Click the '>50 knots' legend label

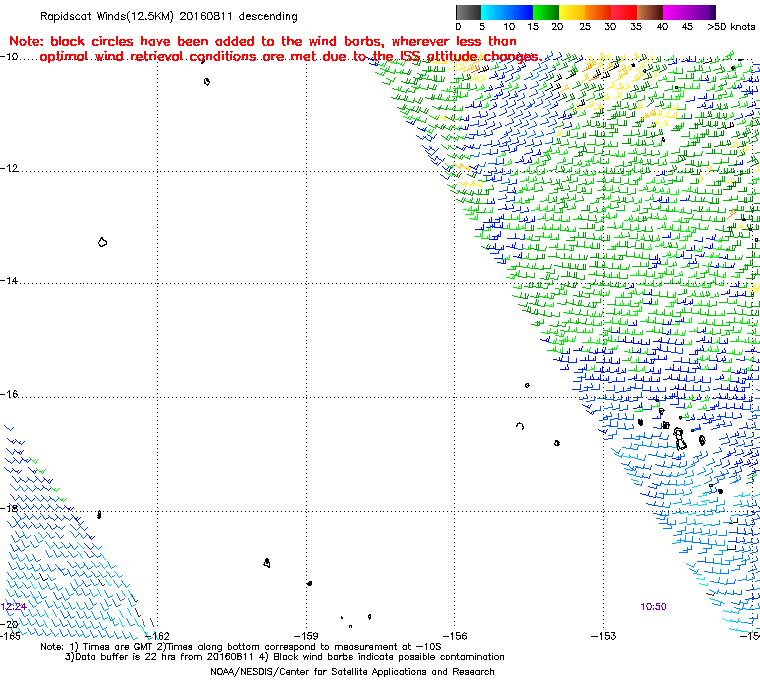coord(731,27)
